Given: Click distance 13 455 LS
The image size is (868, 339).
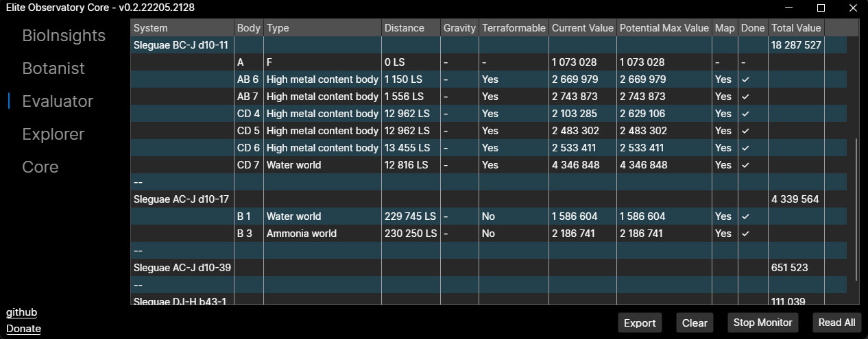Looking at the screenshot, I should click(407, 148).
